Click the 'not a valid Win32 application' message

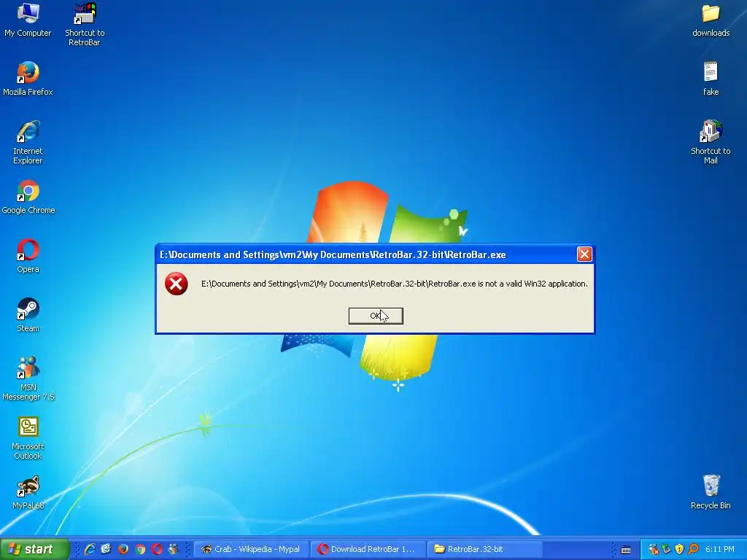pos(395,284)
